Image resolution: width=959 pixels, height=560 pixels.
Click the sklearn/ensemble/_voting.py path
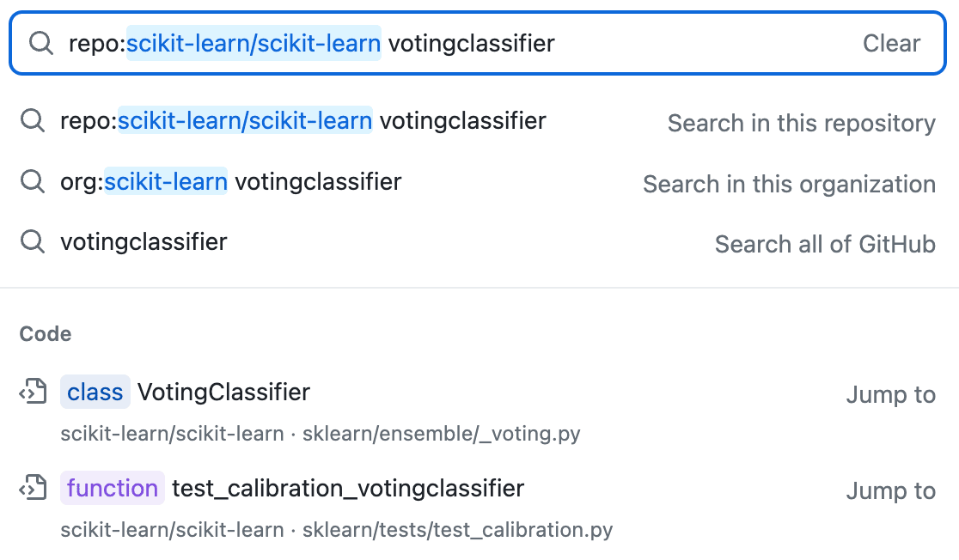click(x=441, y=434)
